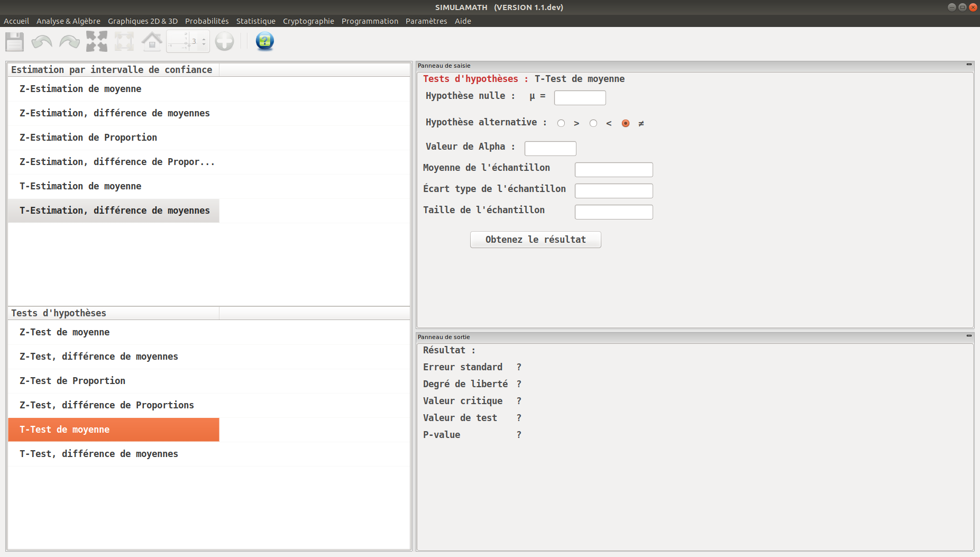Open the Statistique menu

[x=256, y=21]
